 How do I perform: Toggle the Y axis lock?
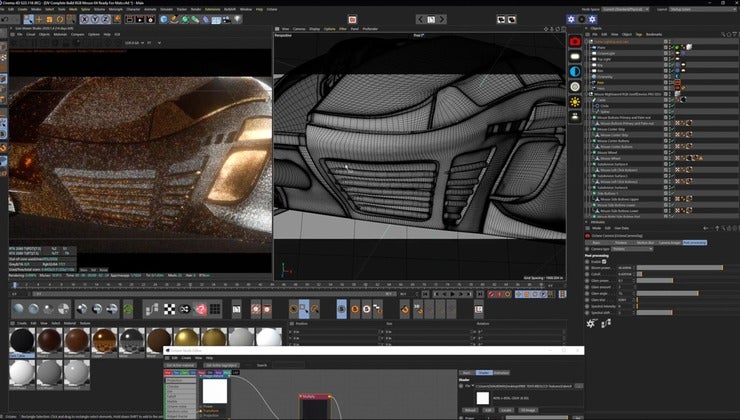coord(95,19)
